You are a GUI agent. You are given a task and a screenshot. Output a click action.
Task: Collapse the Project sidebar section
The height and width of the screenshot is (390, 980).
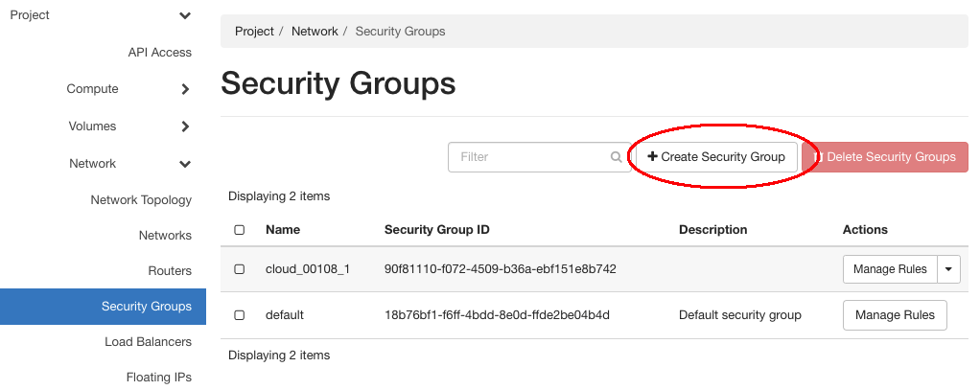click(185, 15)
